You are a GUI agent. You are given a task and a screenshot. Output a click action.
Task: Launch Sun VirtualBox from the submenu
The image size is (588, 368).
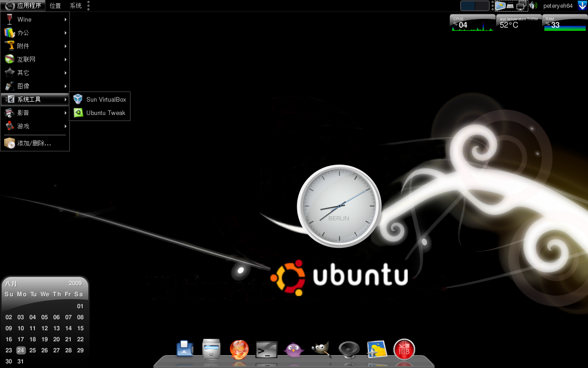[100, 99]
